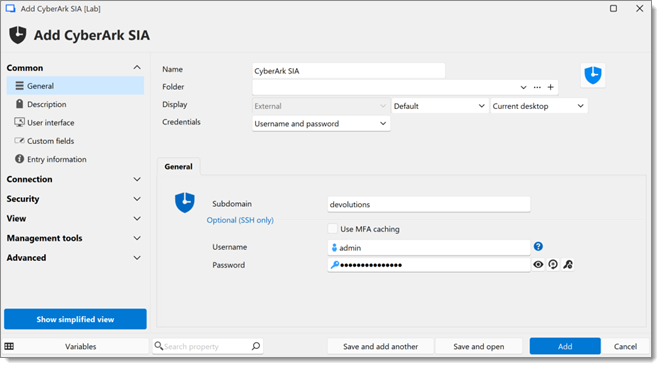Click the blue Add button
This screenshot has width=662, height=368.
pyautogui.click(x=565, y=346)
